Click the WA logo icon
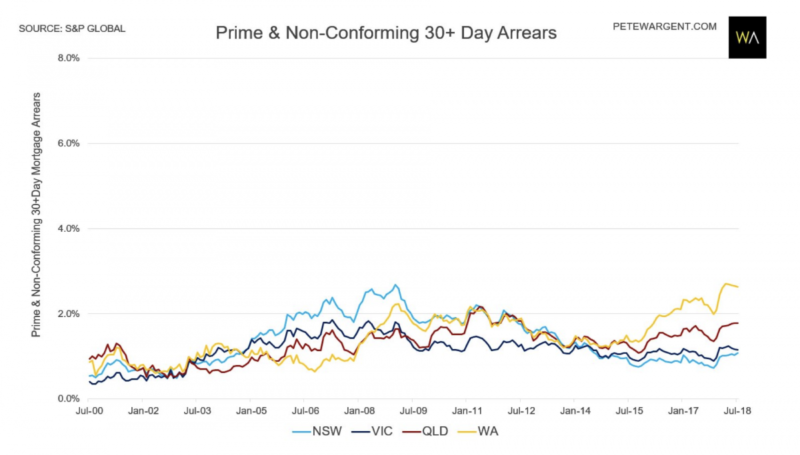 click(748, 37)
